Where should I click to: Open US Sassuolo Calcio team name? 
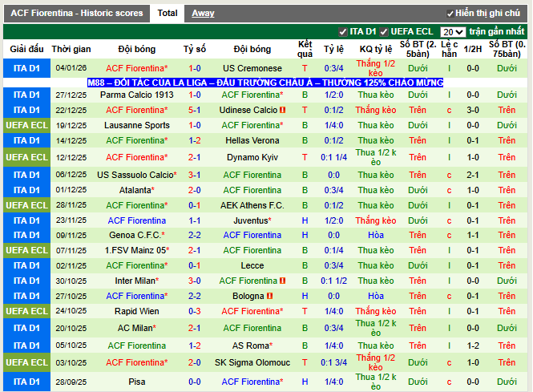pyautogui.click(x=136, y=175)
